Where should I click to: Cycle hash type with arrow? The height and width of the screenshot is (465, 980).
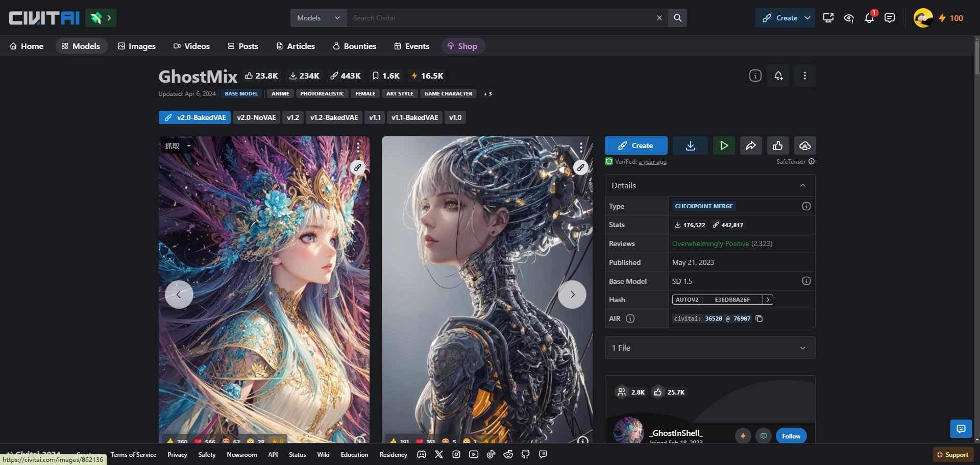(x=768, y=300)
